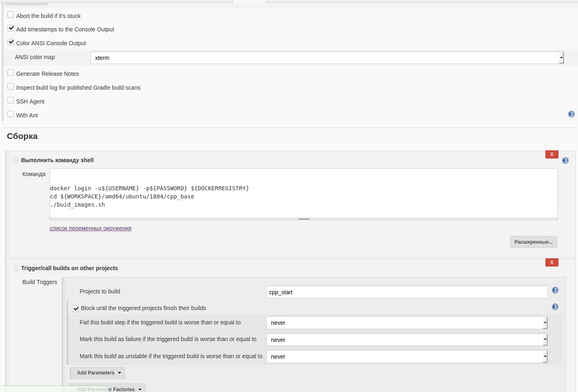Grab drag handle of Trigger/call builds step

coord(16,268)
